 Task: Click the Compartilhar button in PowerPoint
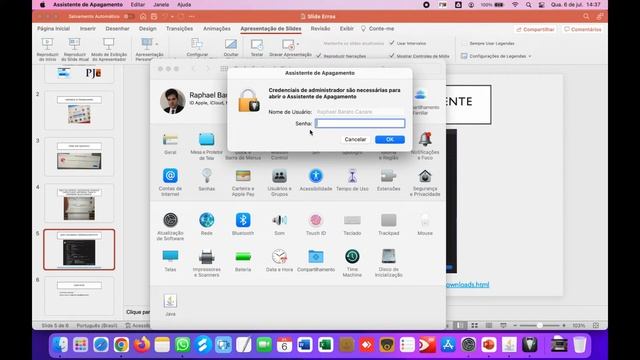[535, 29]
